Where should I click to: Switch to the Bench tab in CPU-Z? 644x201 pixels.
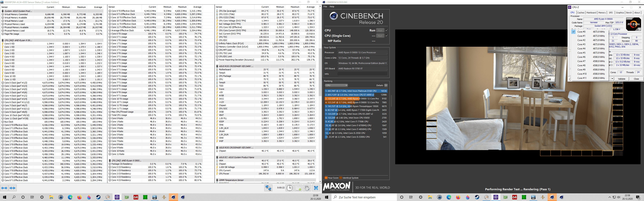pos(629,12)
